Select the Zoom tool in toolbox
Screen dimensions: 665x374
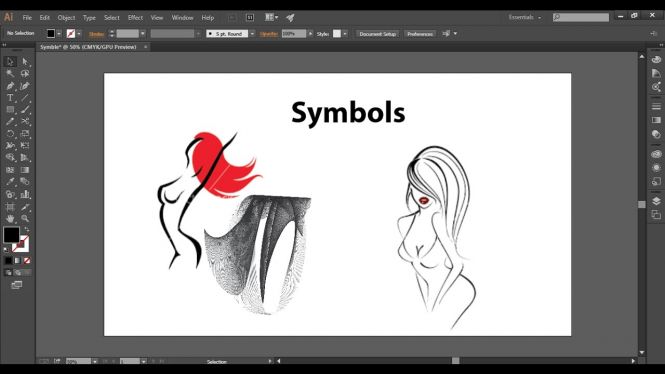click(25, 218)
